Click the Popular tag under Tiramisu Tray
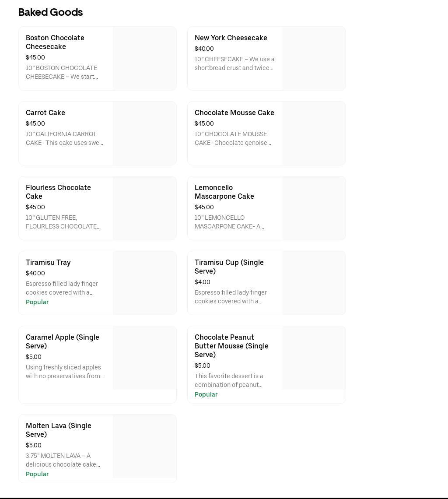Viewport: 448px width, 499px height. (x=37, y=302)
